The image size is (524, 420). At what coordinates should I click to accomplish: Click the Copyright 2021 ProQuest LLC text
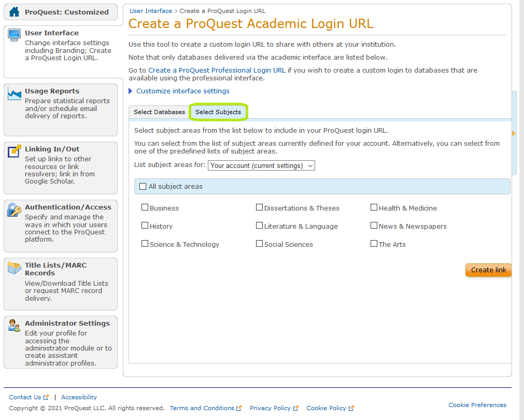point(87,408)
